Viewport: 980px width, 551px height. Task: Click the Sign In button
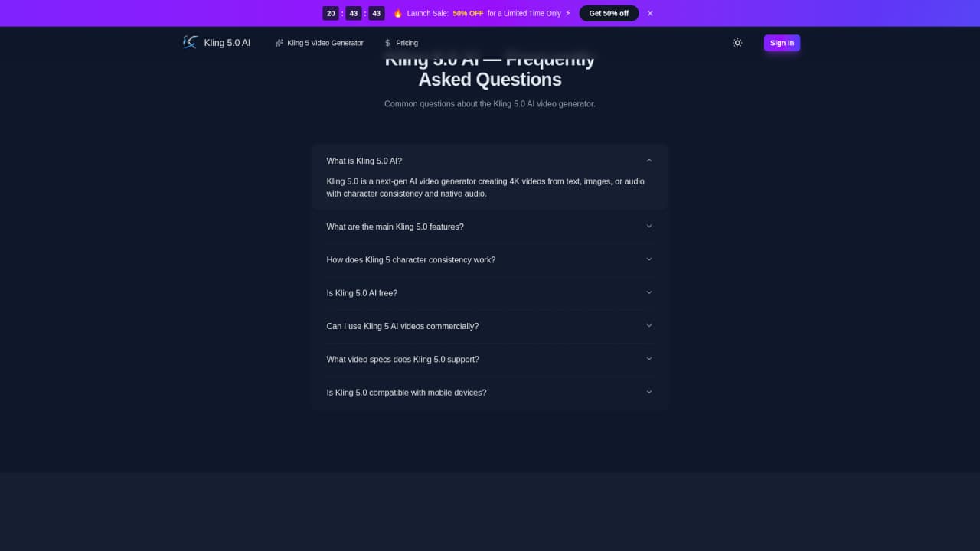click(782, 43)
